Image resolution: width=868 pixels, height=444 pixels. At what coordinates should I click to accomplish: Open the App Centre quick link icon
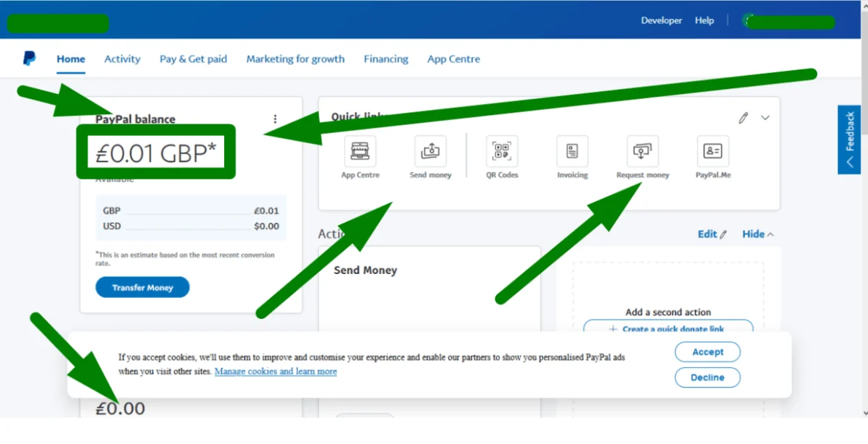click(360, 151)
